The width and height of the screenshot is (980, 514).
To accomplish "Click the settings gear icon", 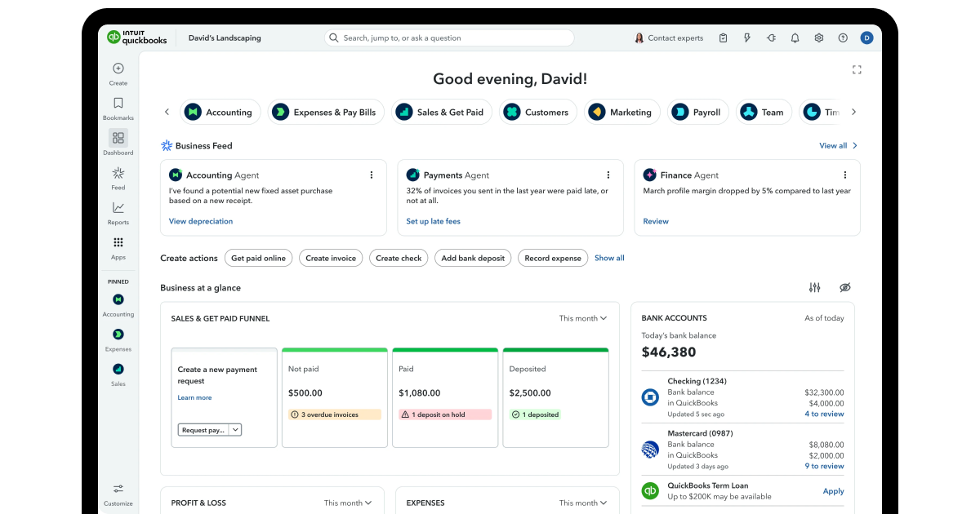I will click(x=818, y=38).
